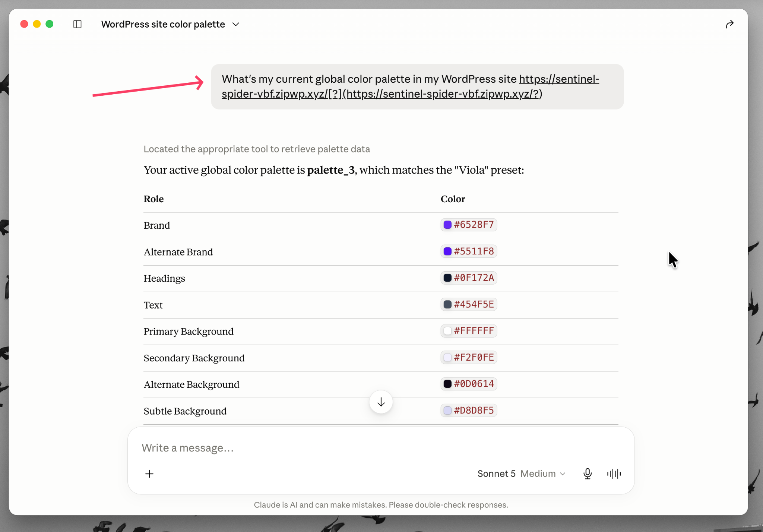Screen dimensions: 763x532
Task: Click the WordPress site color palette title
Action: click(163, 24)
